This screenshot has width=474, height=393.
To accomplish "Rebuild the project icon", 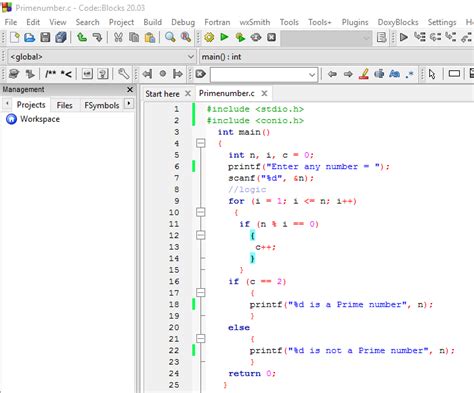I will (x=256, y=37).
